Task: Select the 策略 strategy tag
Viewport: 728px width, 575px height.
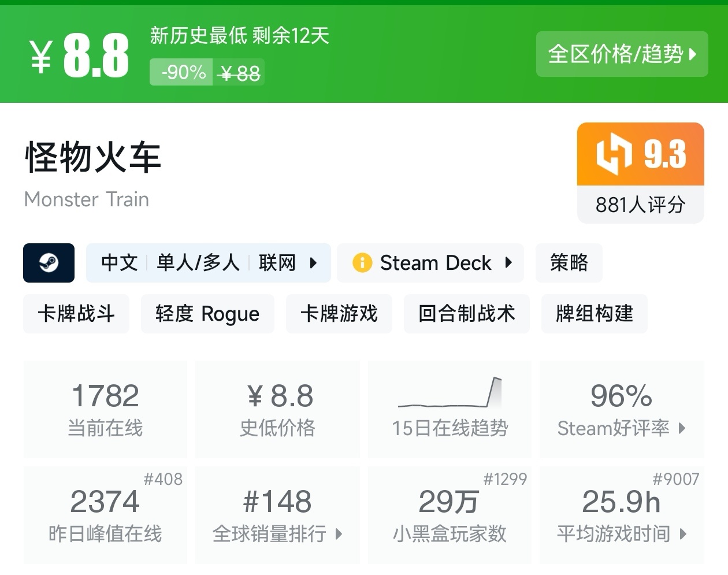Action: (569, 263)
